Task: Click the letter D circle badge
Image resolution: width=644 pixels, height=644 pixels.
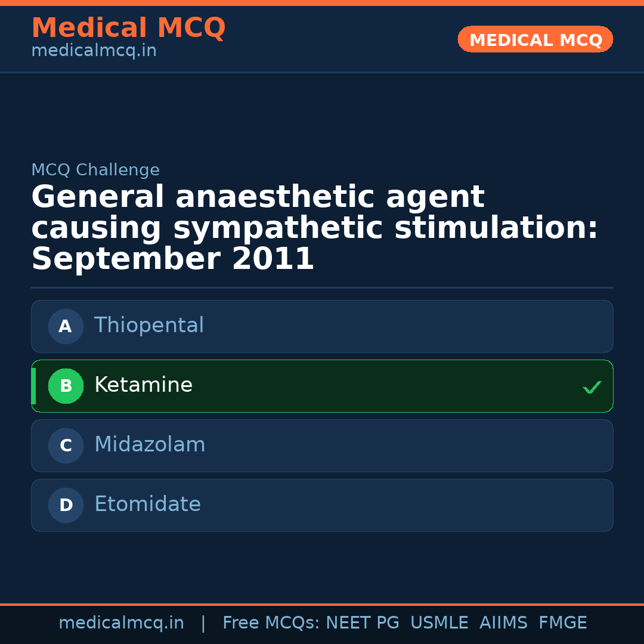Action: click(66, 505)
